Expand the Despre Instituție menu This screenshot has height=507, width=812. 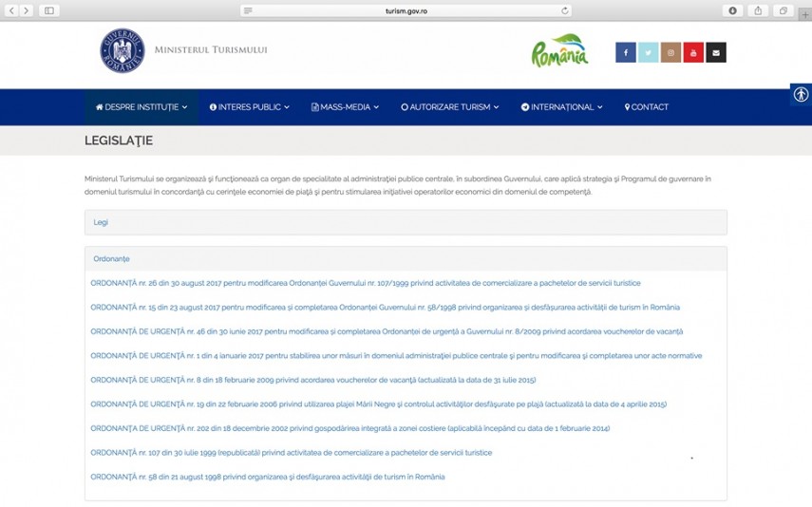142,107
